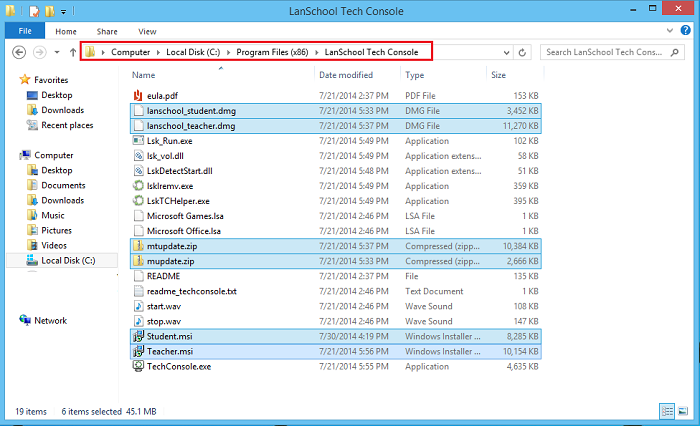This screenshot has height=426, width=700.
Task: Click the mupdate.zip archive icon
Action: coord(138,261)
